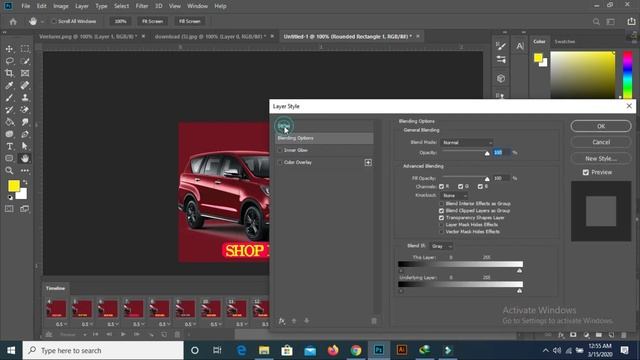Delete effect using Layer Style trash icon
Viewport: 640px width, 360px height.
[374, 321]
